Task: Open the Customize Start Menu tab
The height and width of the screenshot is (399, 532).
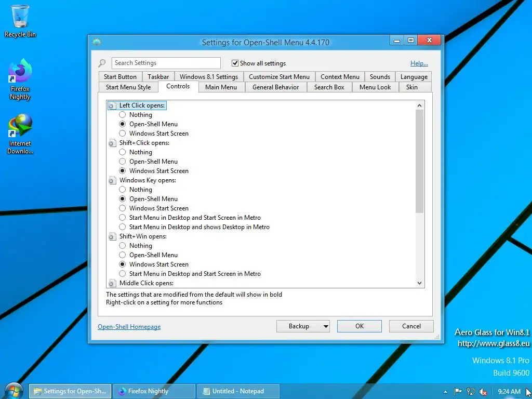Action: [x=279, y=77]
